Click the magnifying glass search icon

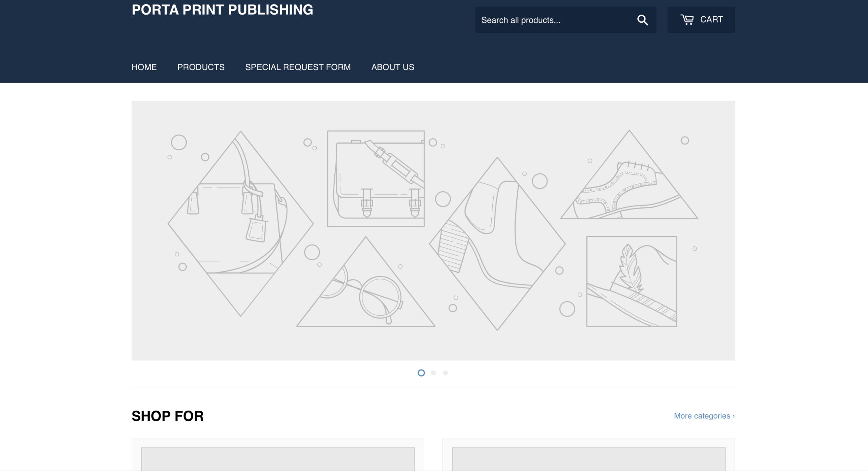[642, 20]
